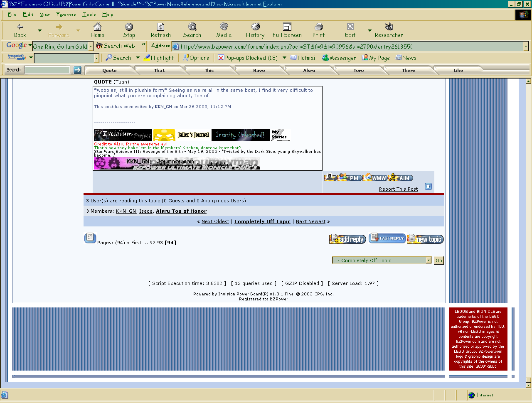Open the Home page button
The width and height of the screenshot is (532, 403).
click(97, 30)
